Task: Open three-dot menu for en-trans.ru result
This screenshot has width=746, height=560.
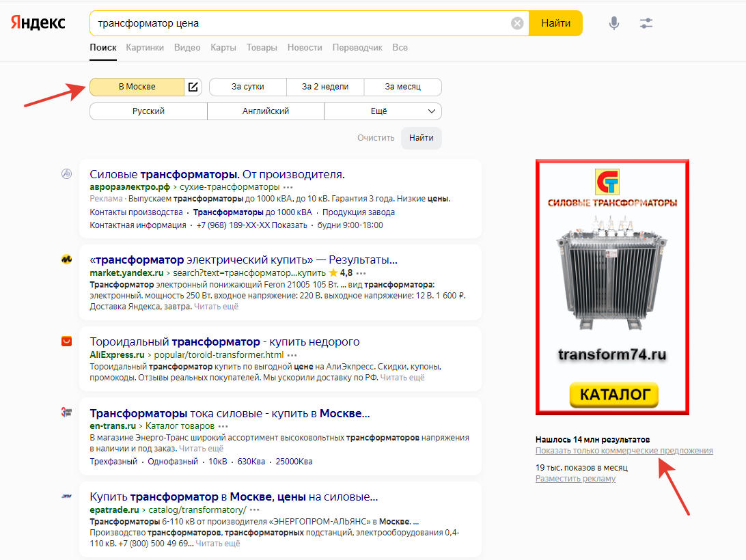Action: pyautogui.click(x=223, y=426)
